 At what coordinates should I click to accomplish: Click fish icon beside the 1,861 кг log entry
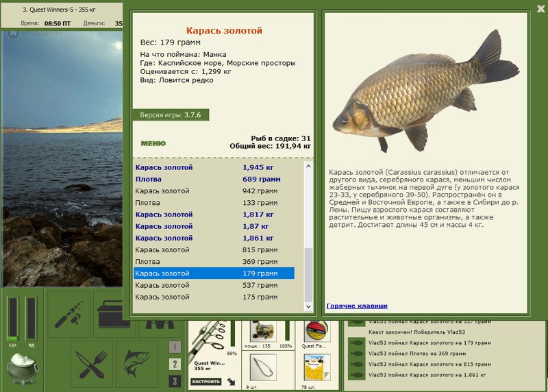[x=356, y=375]
